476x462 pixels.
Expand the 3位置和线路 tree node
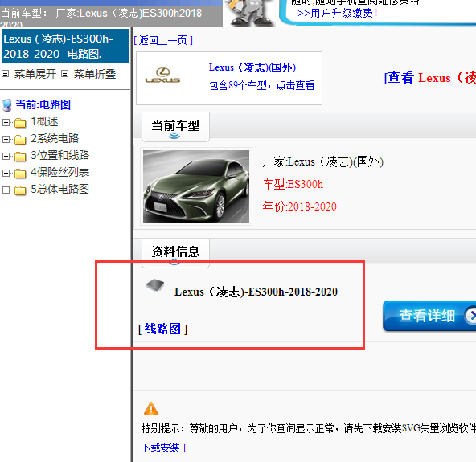tap(6, 156)
